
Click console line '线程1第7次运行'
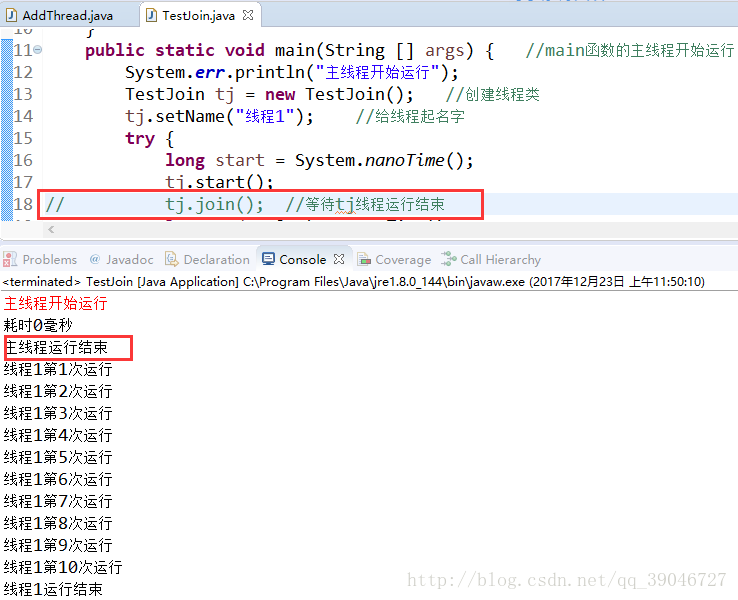click(58, 501)
